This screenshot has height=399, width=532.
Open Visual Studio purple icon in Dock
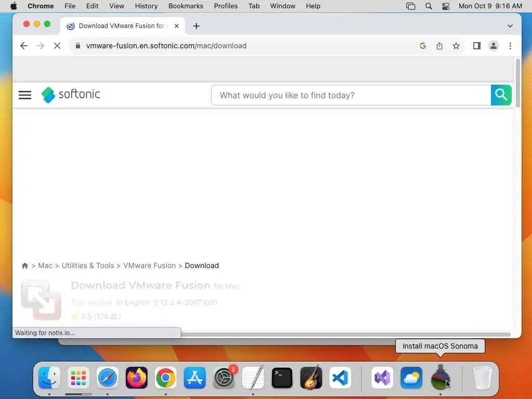click(382, 378)
